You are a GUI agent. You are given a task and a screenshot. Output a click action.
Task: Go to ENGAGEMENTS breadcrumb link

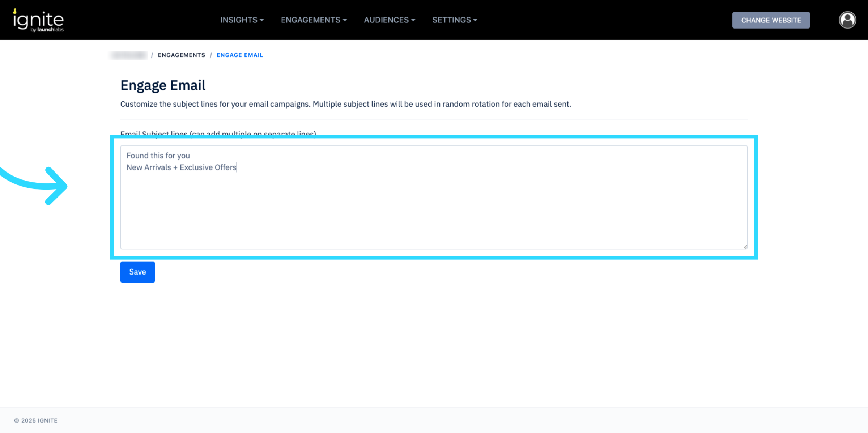click(181, 55)
